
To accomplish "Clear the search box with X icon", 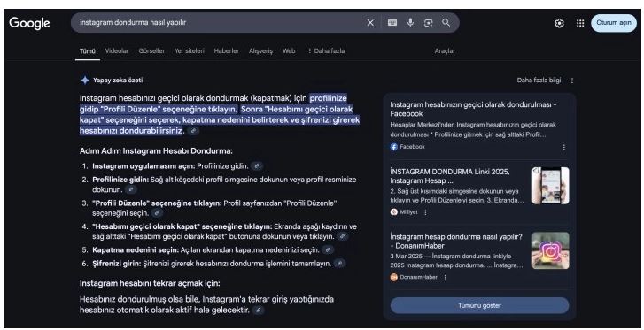I will [x=370, y=23].
